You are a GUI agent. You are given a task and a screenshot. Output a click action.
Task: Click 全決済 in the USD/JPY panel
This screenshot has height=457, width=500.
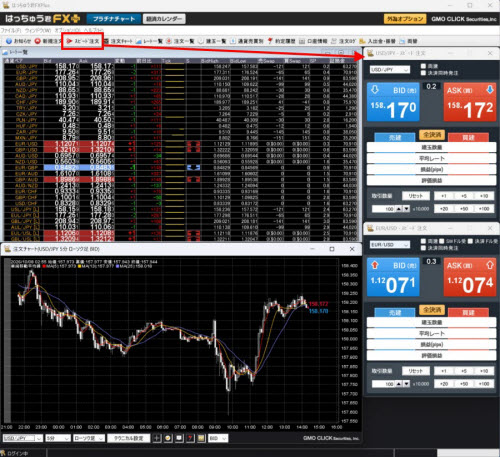(x=432, y=135)
